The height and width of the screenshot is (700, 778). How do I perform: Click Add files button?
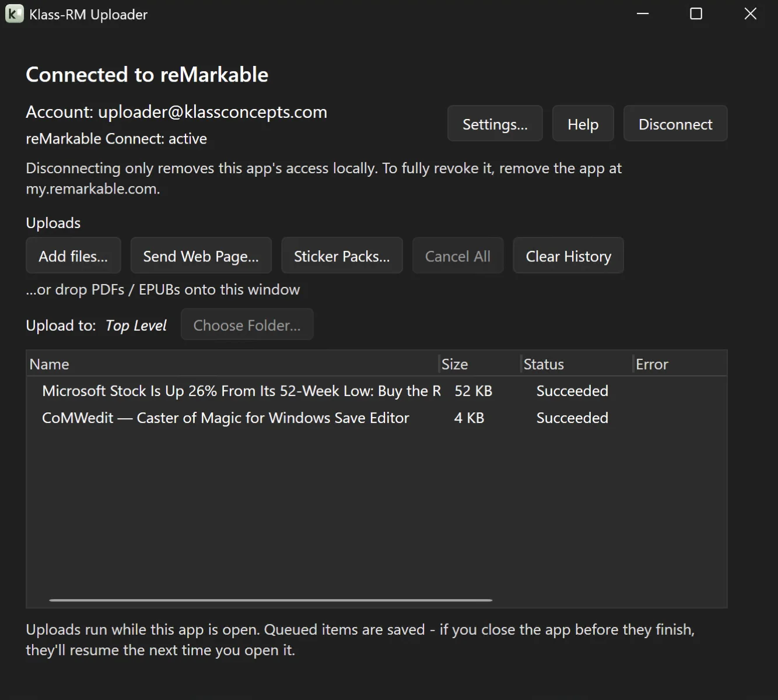coord(73,256)
